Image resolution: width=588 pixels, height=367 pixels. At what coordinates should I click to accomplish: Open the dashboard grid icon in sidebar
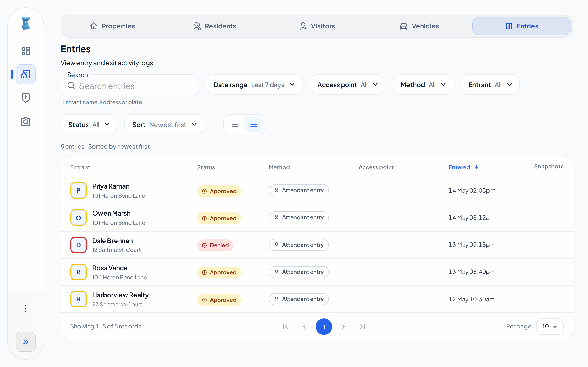[25, 51]
